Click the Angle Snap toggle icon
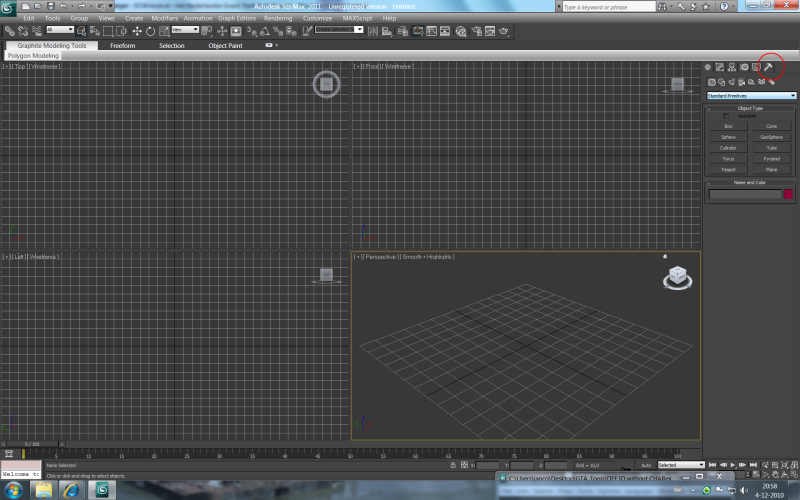 click(265, 31)
